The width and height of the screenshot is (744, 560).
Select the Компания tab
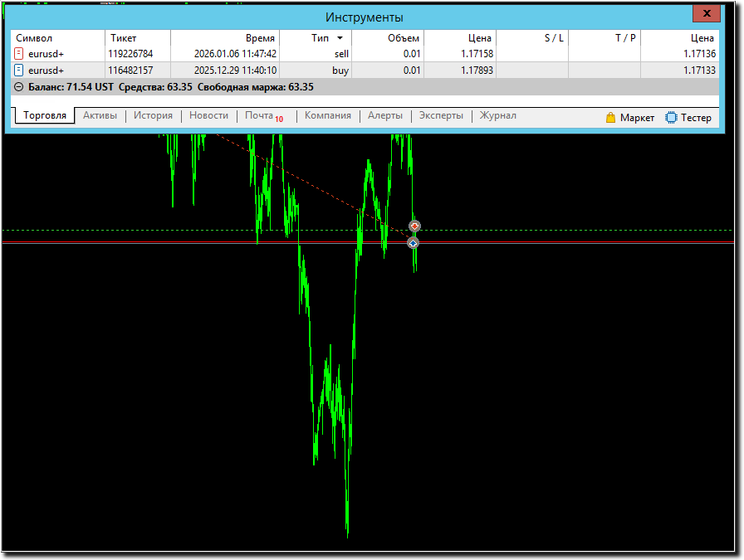327,115
